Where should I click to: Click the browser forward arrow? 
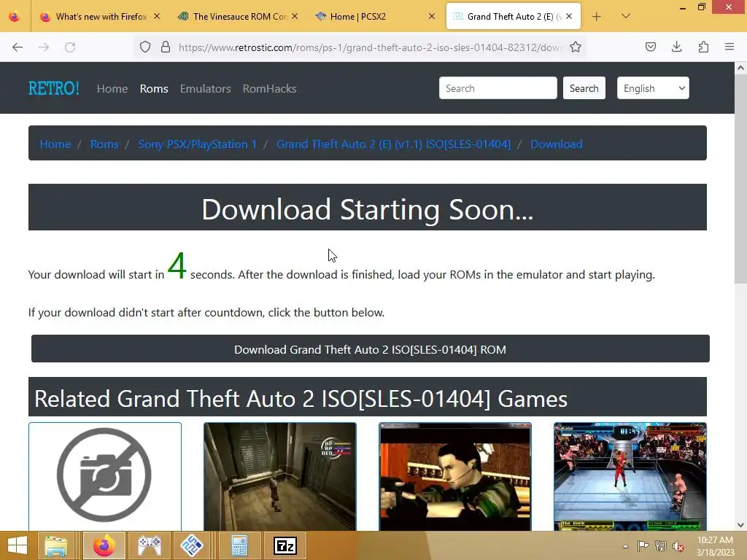[x=44, y=47]
